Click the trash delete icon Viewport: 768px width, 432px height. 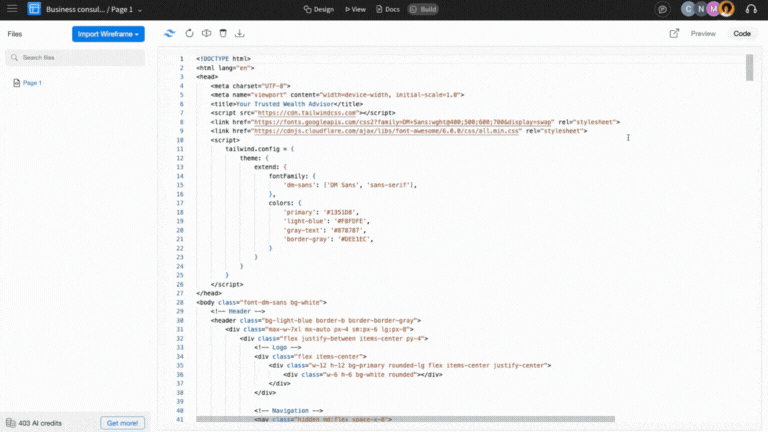223,33
